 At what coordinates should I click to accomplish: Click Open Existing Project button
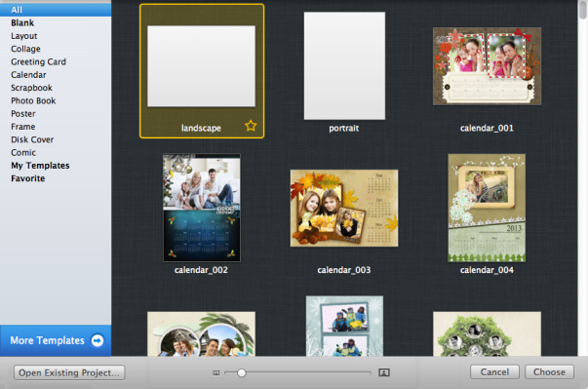tap(69, 372)
